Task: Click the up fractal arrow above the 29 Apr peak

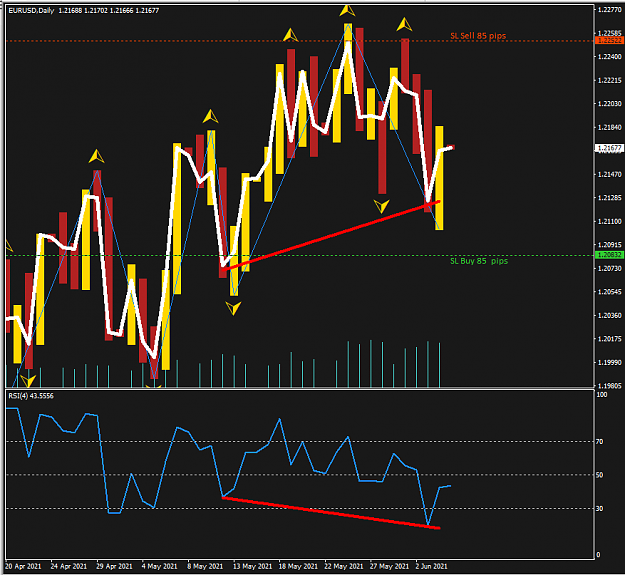Action: (96, 156)
